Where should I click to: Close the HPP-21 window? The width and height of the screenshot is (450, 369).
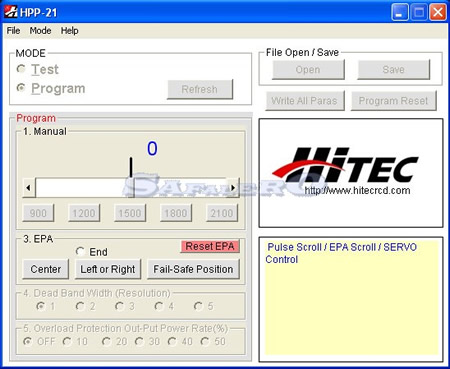point(438,13)
